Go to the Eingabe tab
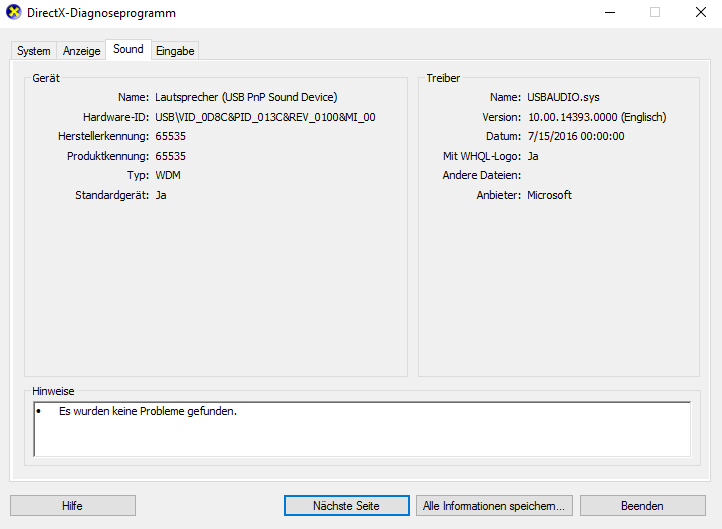Image resolution: width=722 pixels, height=529 pixels. click(175, 51)
